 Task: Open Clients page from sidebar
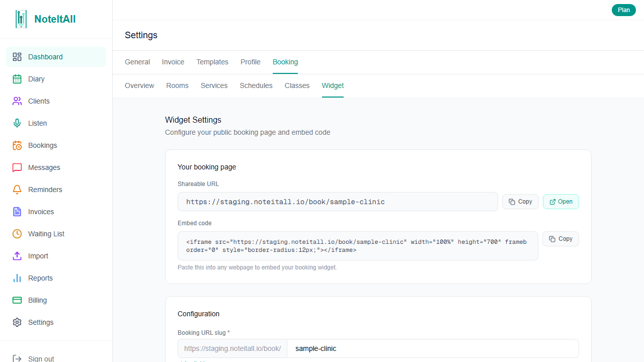point(56,101)
